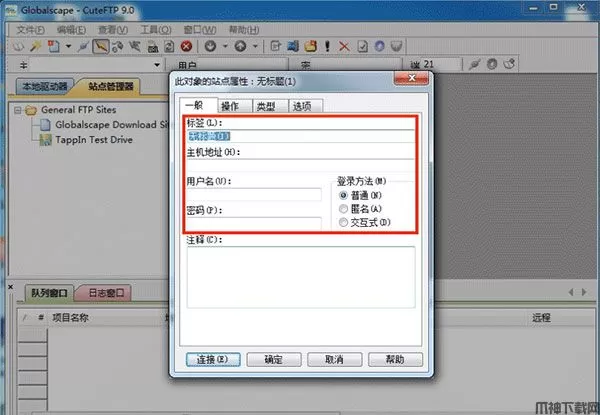Select Globalscape Download Site in tree
600x415 pixels.
click(x=111, y=125)
